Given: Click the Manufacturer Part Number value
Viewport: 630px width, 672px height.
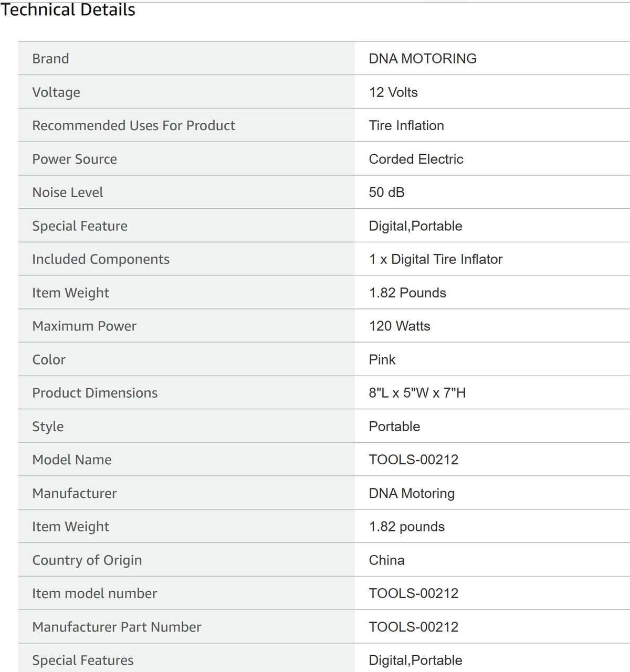Looking at the screenshot, I should tap(414, 627).
